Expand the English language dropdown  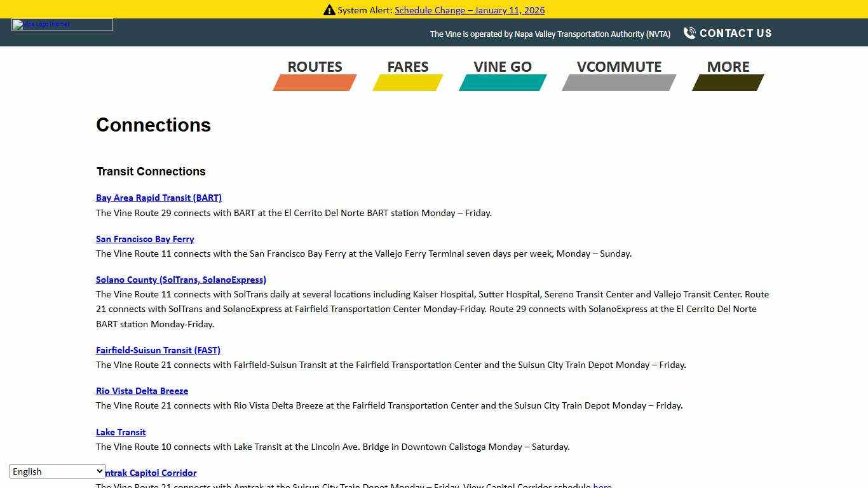click(x=57, y=471)
